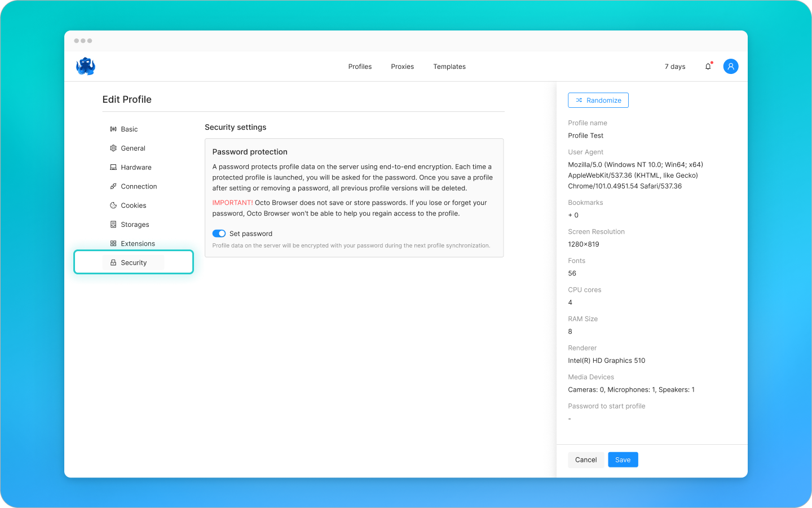The width and height of the screenshot is (812, 508).
Task: Select the Extensions grid icon
Action: 113,243
